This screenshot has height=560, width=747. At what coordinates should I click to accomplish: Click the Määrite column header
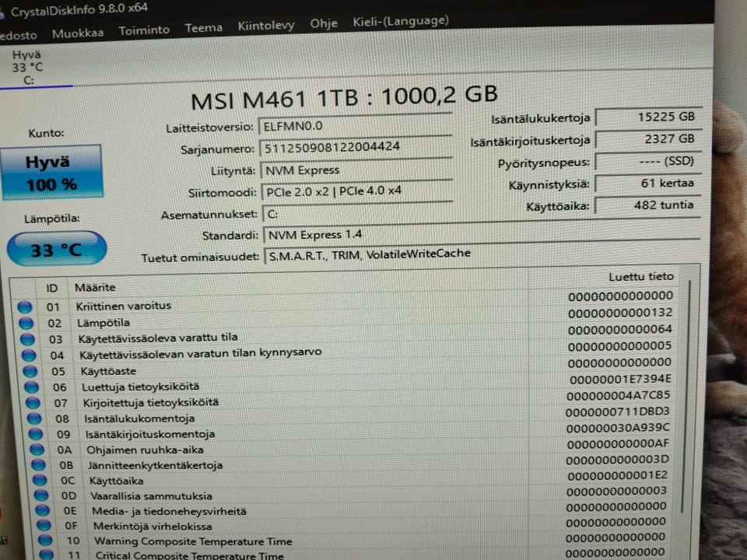coord(95,287)
